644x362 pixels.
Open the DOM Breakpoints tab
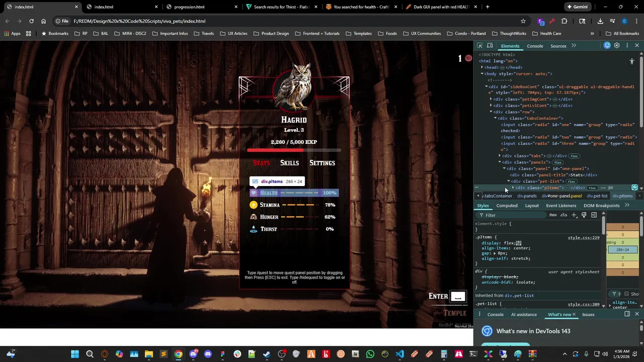coord(601,206)
